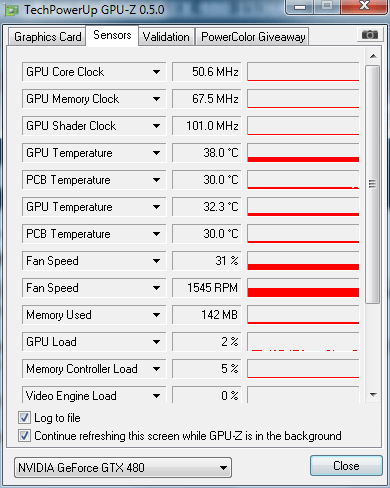Screen dimensions: 390x488
Task: Open the Validation tab
Action: (x=166, y=37)
